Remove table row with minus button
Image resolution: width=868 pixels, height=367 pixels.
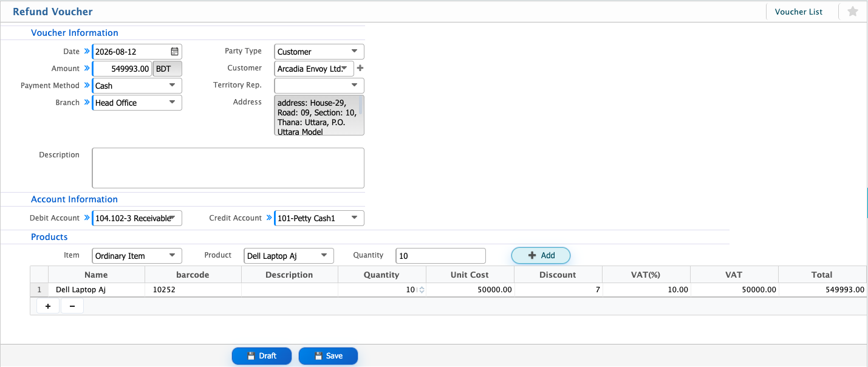point(72,306)
